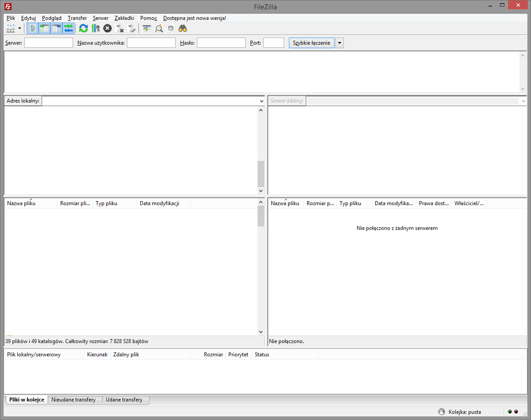
Task: Switch to the Nieudane transfery tab
Action: [x=74, y=400]
